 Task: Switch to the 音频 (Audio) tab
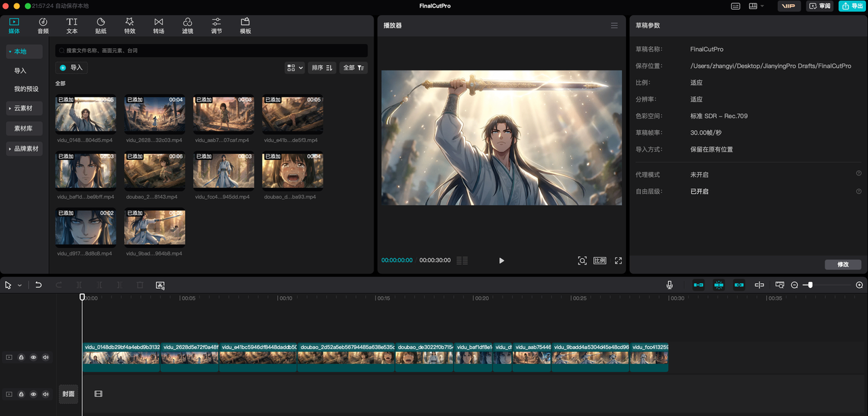click(43, 26)
